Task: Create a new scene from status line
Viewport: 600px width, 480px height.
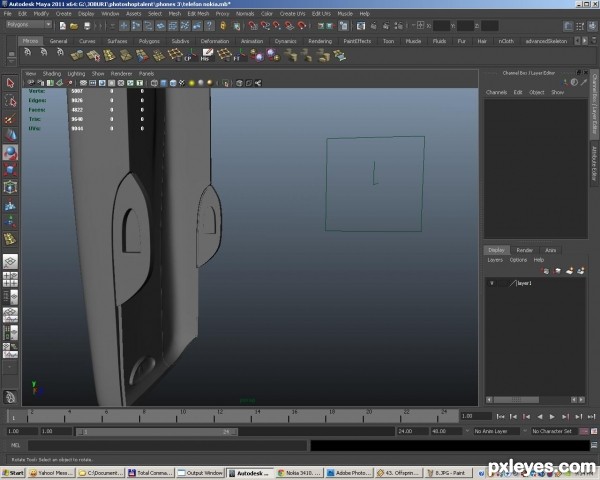Action: (x=62, y=26)
